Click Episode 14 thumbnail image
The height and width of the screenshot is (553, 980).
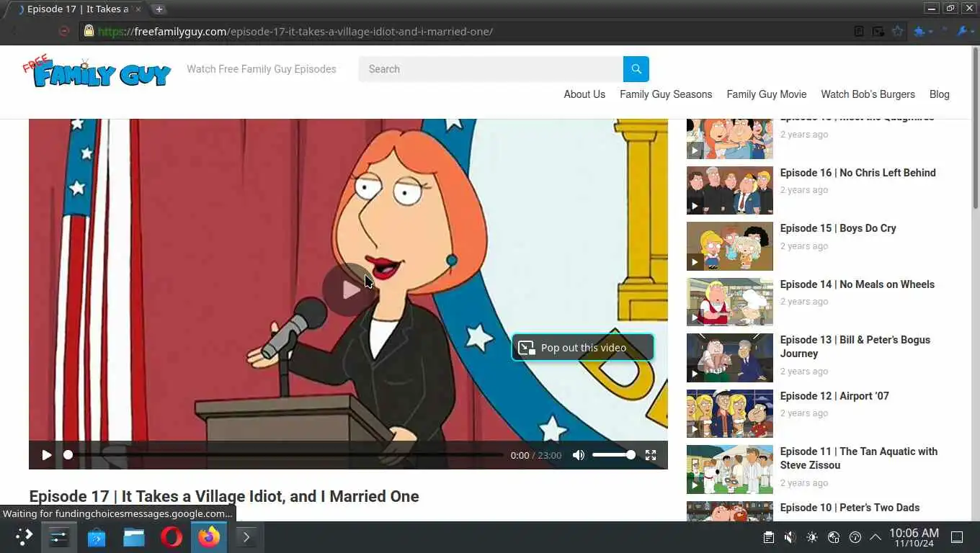729,302
